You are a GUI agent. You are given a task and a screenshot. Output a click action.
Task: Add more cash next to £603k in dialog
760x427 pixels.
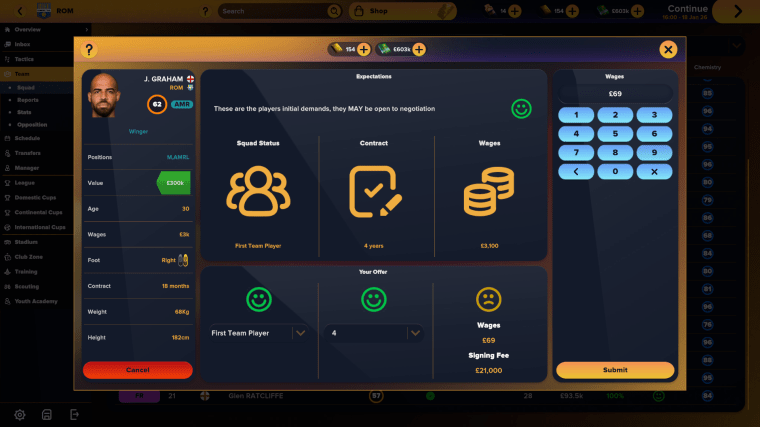[x=418, y=49]
